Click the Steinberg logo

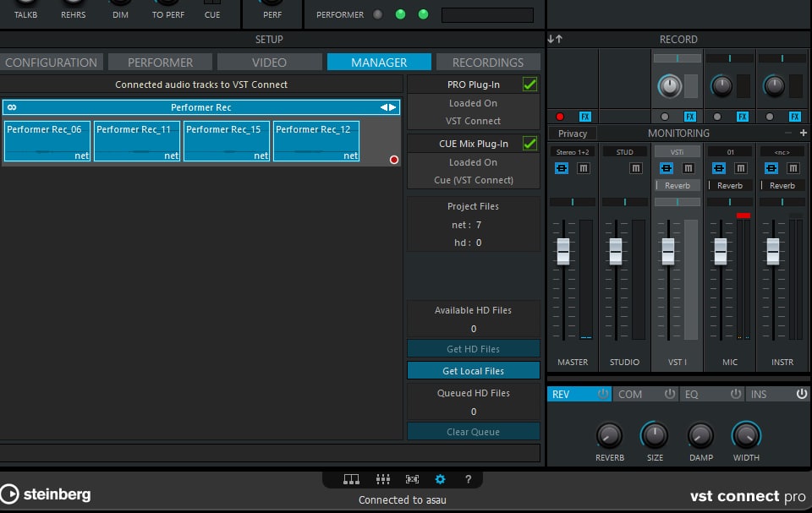click(46, 494)
